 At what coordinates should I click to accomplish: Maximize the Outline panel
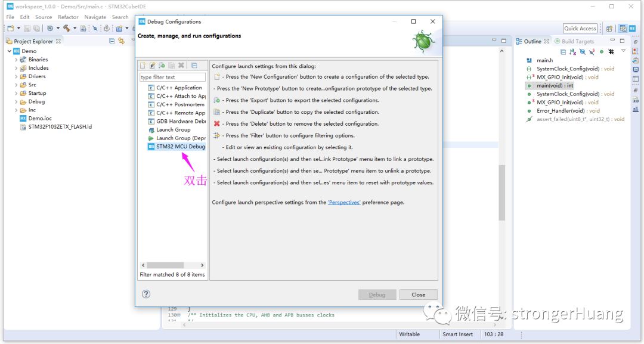click(x=622, y=41)
